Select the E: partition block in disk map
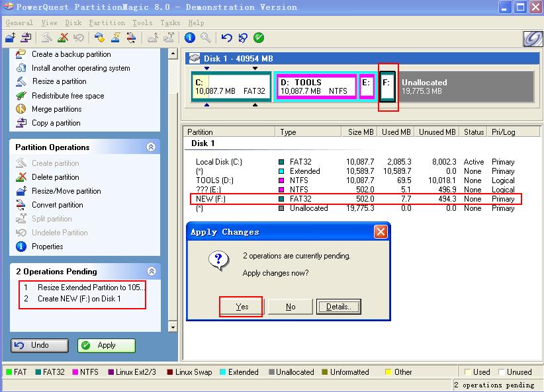 tap(367, 87)
